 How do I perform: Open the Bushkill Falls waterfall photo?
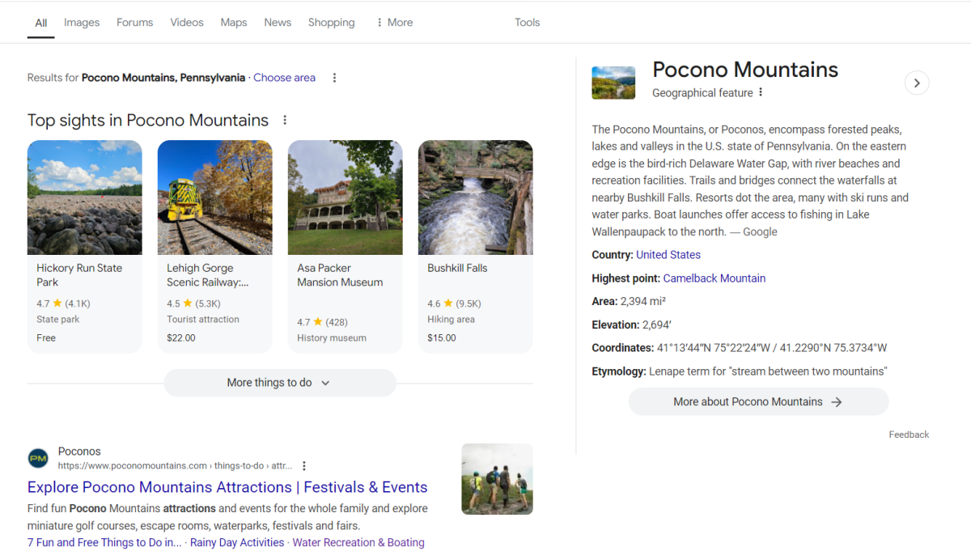point(476,197)
